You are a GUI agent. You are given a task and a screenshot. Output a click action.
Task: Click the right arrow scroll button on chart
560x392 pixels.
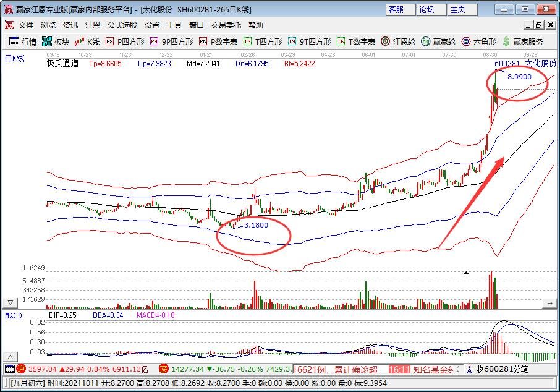coord(549,303)
